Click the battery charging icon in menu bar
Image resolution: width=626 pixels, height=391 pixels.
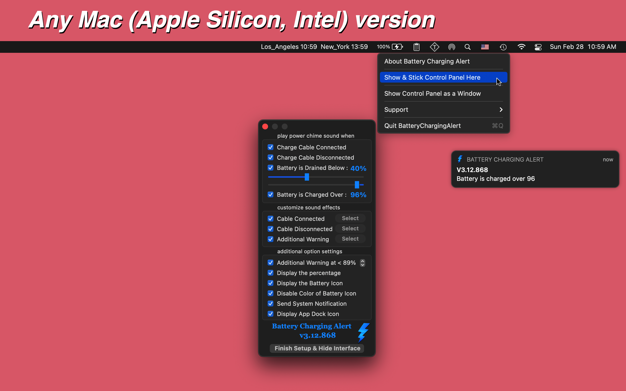(397, 47)
